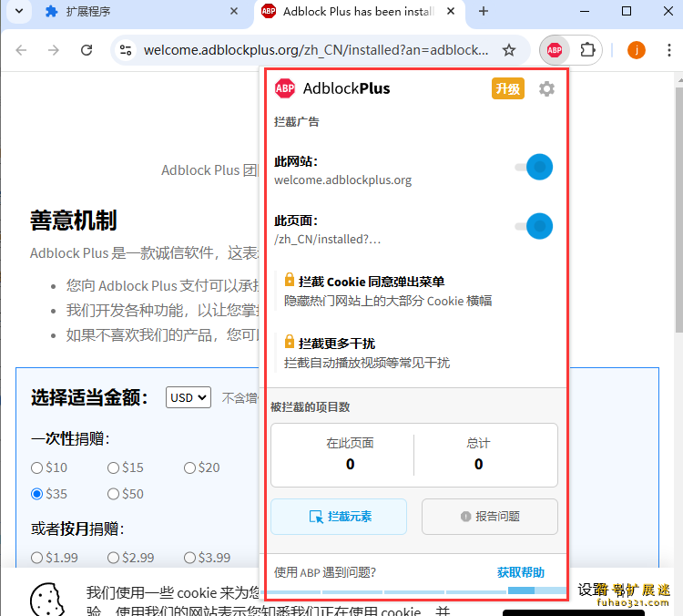Toggle ad blocking for 此页面
This screenshot has width=683, height=616.
click(x=534, y=226)
